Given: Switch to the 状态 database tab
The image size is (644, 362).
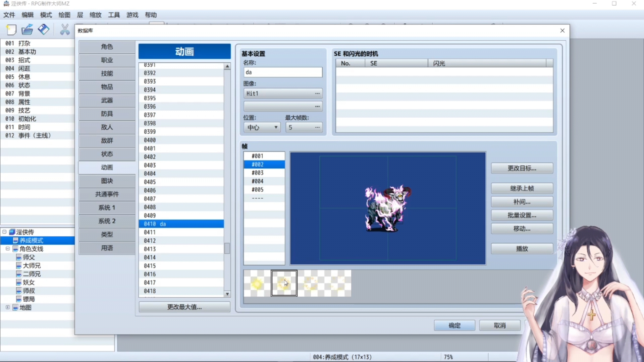Looking at the screenshot, I should tap(107, 154).
